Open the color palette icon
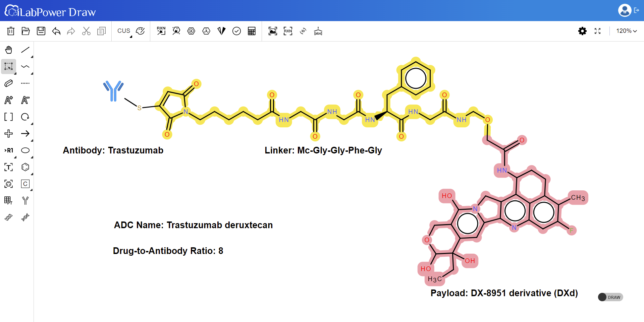Screen dimensions: 644x322 pyautogui.click(x=140, y=31)
